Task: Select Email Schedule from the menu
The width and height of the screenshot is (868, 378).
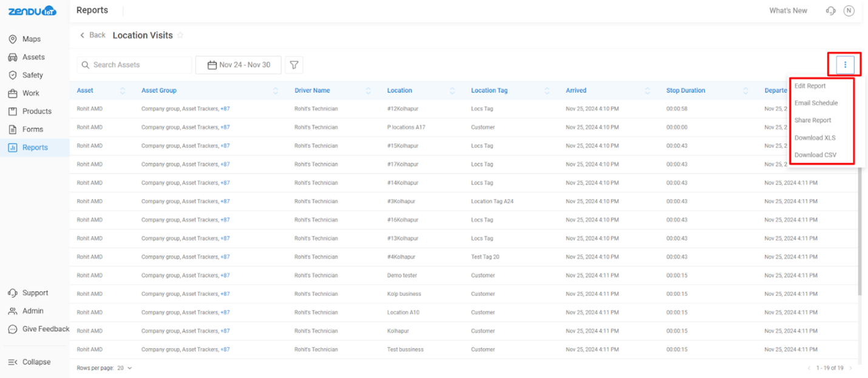Action: pyautogui.click(x=816, y=103)
